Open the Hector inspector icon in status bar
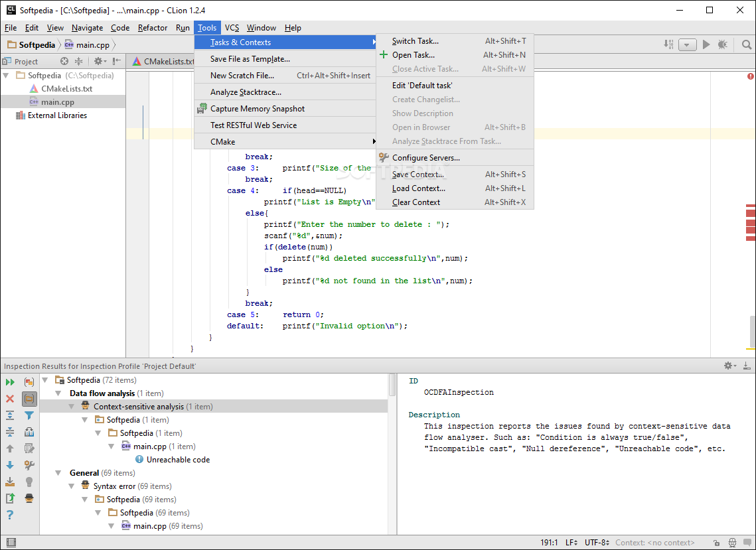This screenshot has height=550, width=756. 732,543
